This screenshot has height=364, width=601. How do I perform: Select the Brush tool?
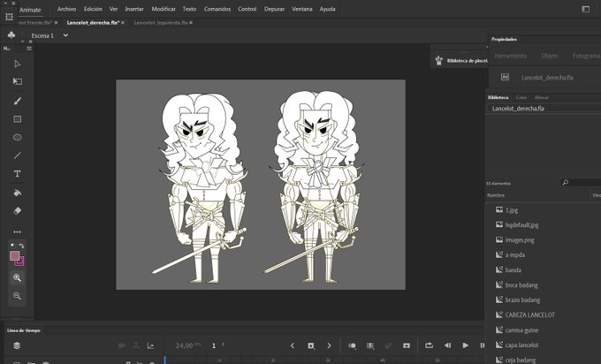pyautogui.click(x=18, y=101)
